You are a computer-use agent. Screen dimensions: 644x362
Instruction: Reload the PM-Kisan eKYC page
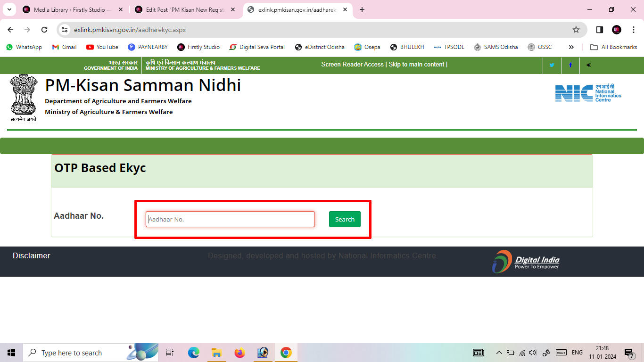[x=44, y=29]
